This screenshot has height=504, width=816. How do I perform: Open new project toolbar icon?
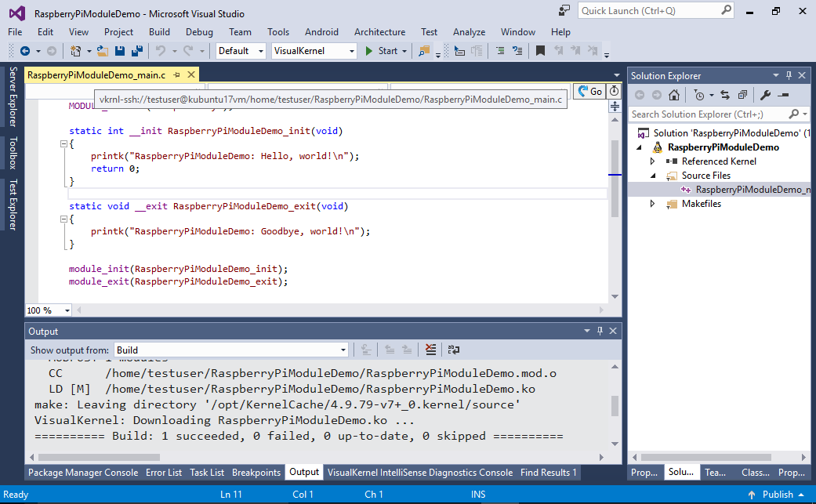pos(75,51)
